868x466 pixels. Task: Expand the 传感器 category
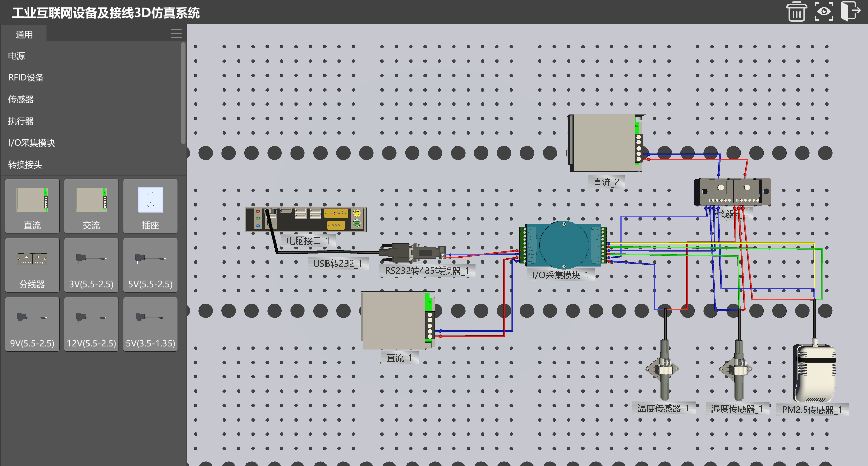point(21,99)
